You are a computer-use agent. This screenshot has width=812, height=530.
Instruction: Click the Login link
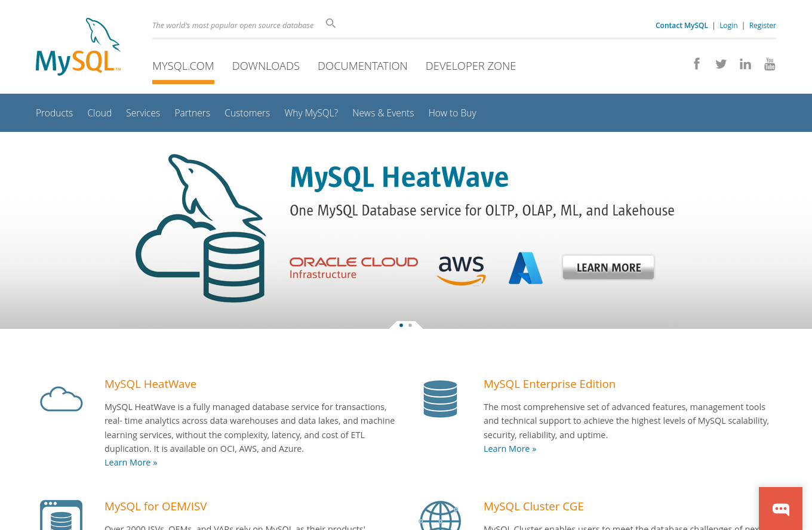point(728,26)
